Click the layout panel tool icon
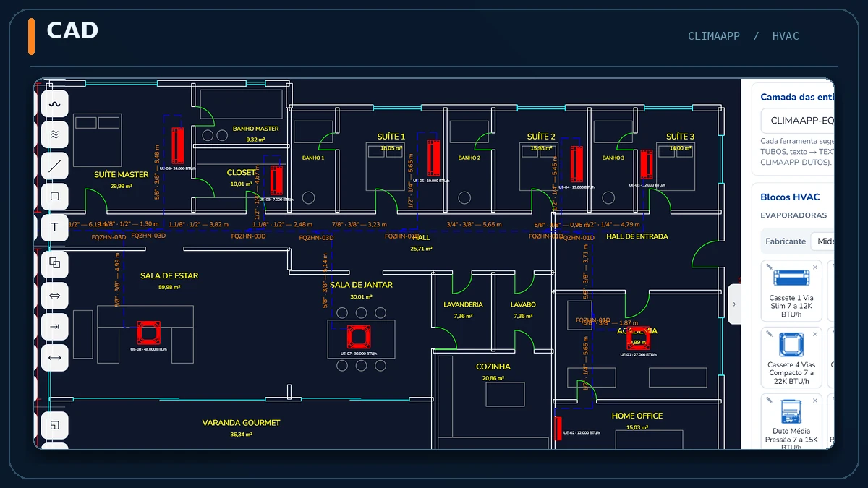 55,426
